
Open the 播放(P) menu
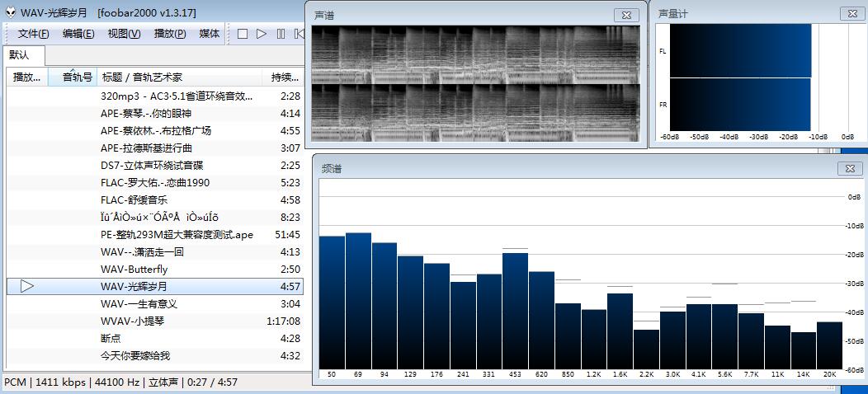(x=170, y=34)
